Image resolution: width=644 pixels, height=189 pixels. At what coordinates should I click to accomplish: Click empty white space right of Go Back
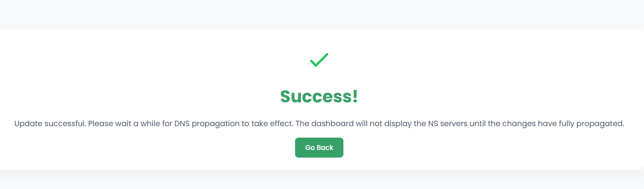(x=445, y=148)
